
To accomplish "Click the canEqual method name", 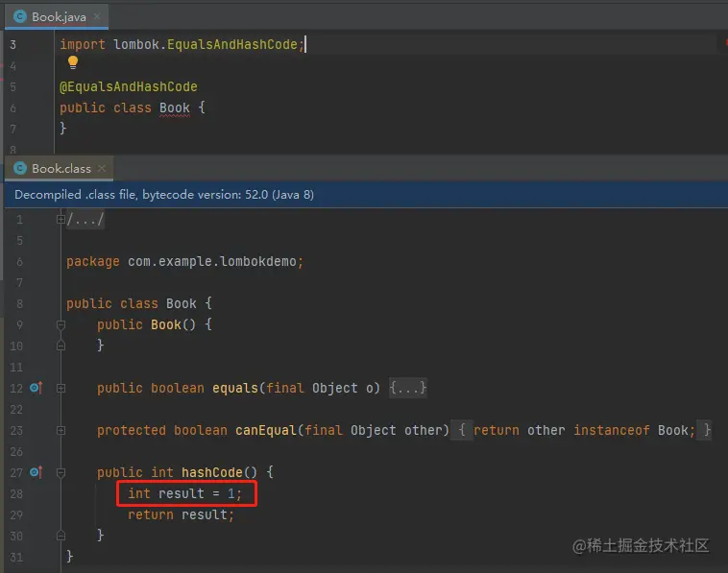I will pos(266,430).
